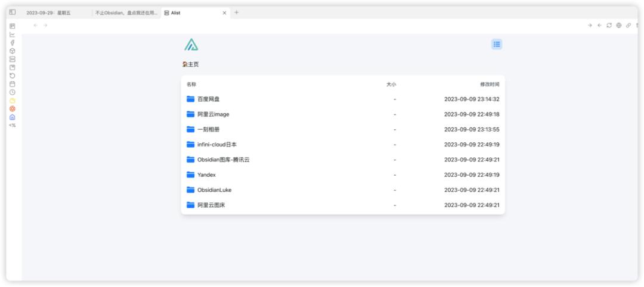The height and width of the screenshot is (287, 644).
Task: Open the board layout ribbon icon
Action: tap(13, 26)
